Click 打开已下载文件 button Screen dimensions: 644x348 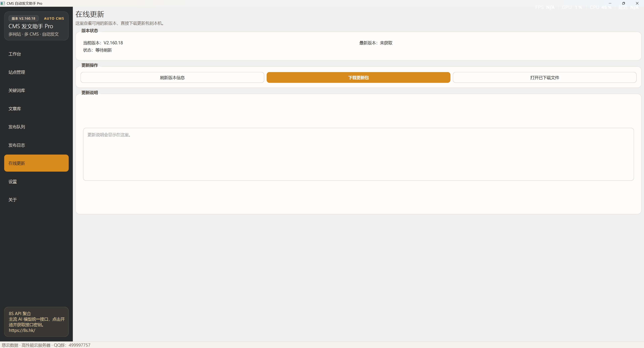pos(544,78)
